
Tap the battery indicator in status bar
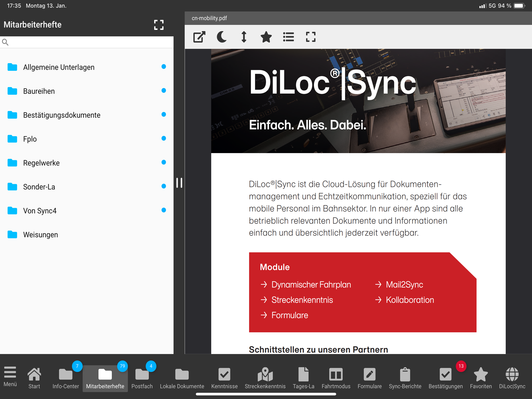click(x=519, y=5)
